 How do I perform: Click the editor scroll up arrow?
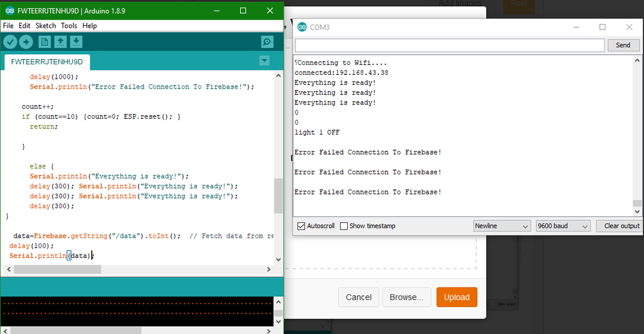click(x=278, y=75)
